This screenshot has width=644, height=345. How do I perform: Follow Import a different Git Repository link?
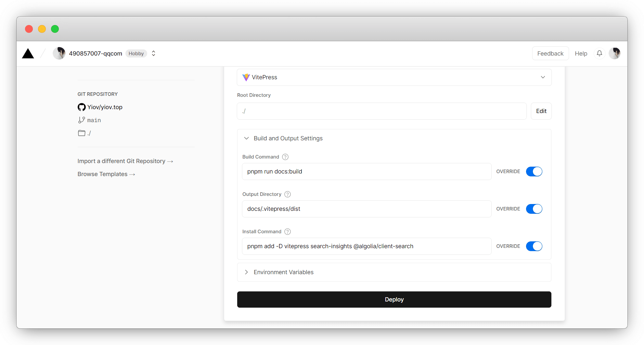click(x=125, y=161)
